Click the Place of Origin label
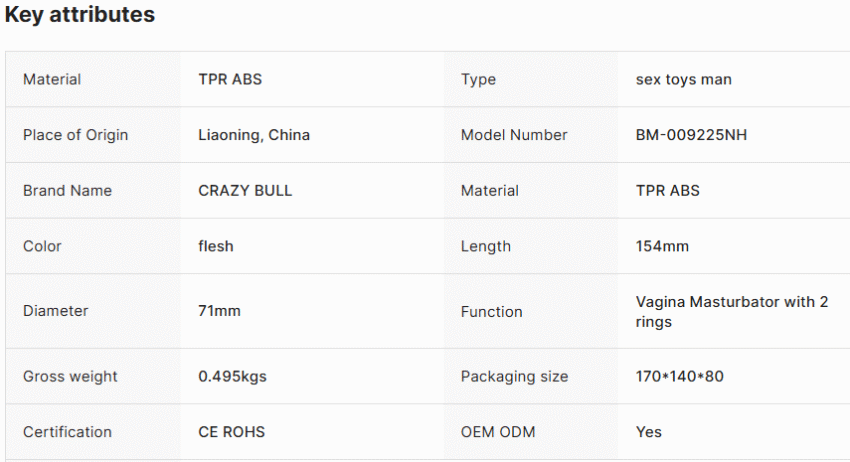This screenshot has width=850, height=462. click(75, 135)
